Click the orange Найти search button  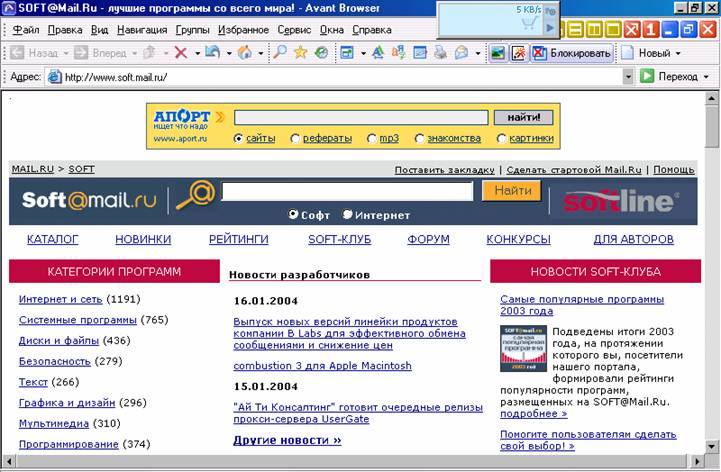click(512, 190)
